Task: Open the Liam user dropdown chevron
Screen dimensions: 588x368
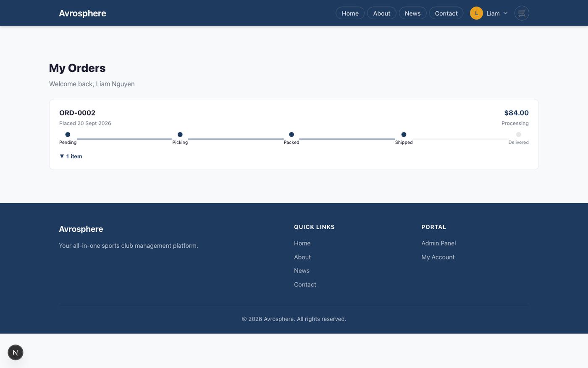Action: [x=505, y=13]
